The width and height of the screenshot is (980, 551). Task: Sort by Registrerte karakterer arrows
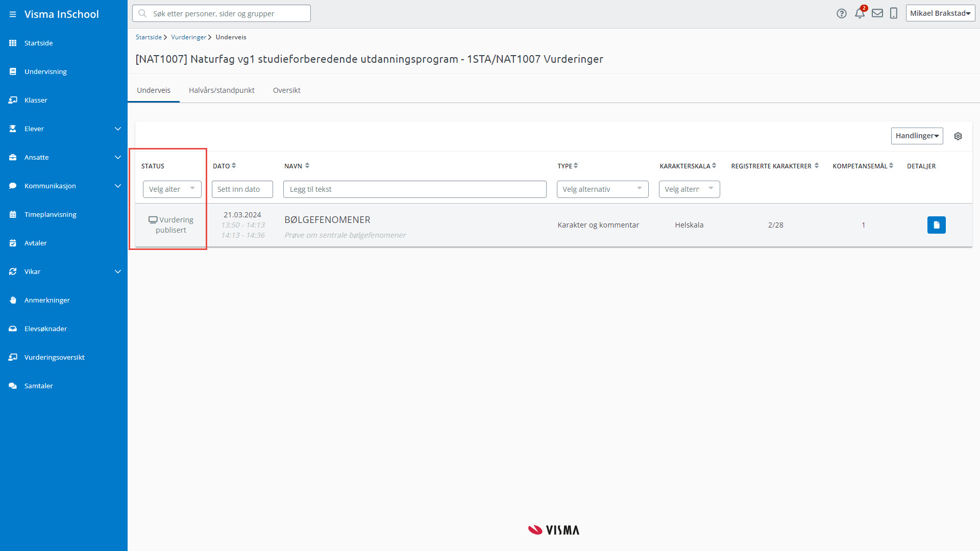817,165
